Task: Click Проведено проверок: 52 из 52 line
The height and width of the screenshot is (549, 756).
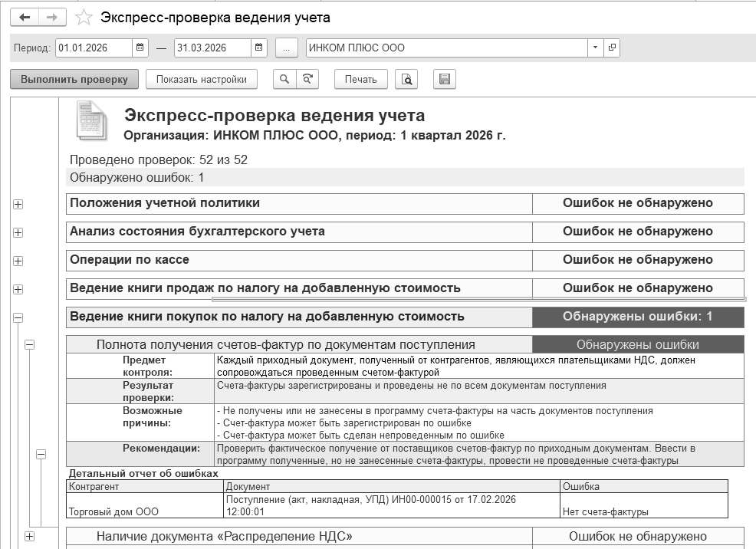Action: (159, 160)
